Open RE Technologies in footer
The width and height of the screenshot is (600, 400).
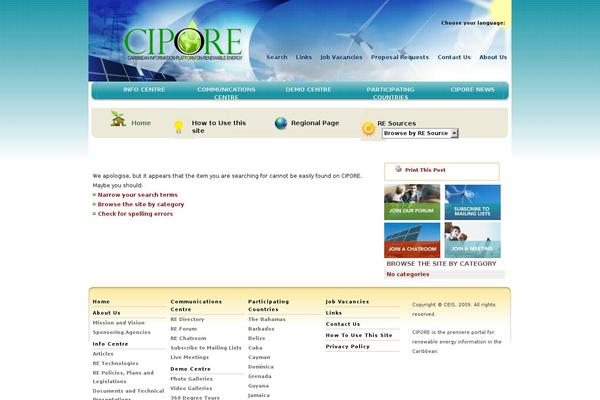[x=115, y=363]
